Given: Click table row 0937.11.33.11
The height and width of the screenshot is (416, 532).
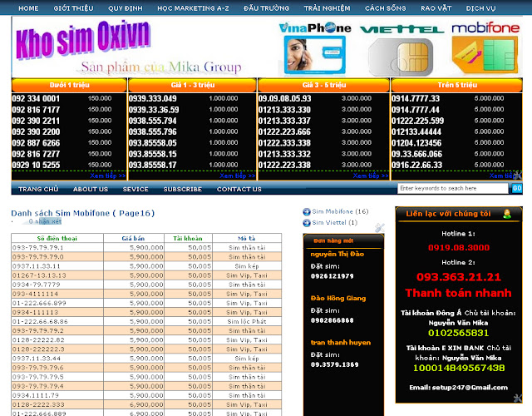Looking at the screenshot, I should coord(146,266).
